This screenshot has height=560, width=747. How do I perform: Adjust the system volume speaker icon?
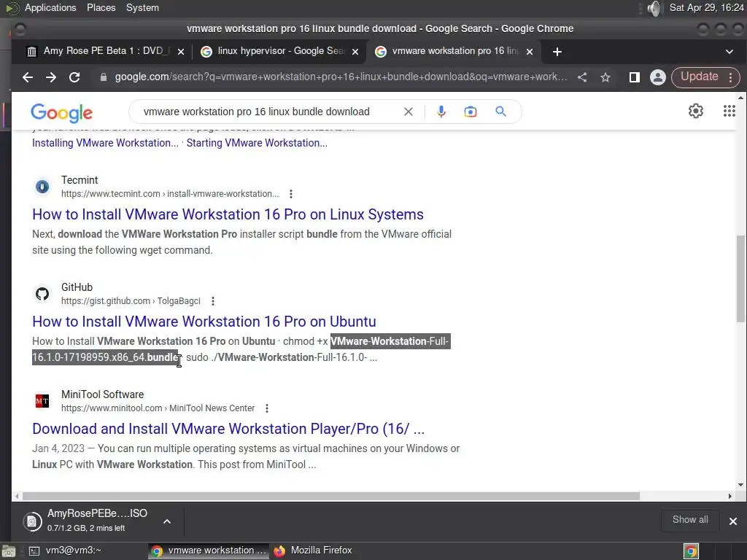tap(655, 8)
